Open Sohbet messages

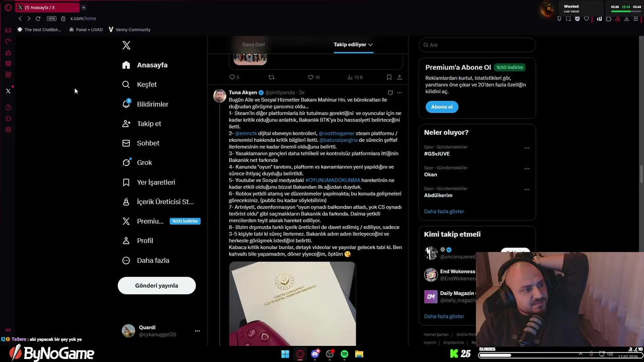coord(140,143)
